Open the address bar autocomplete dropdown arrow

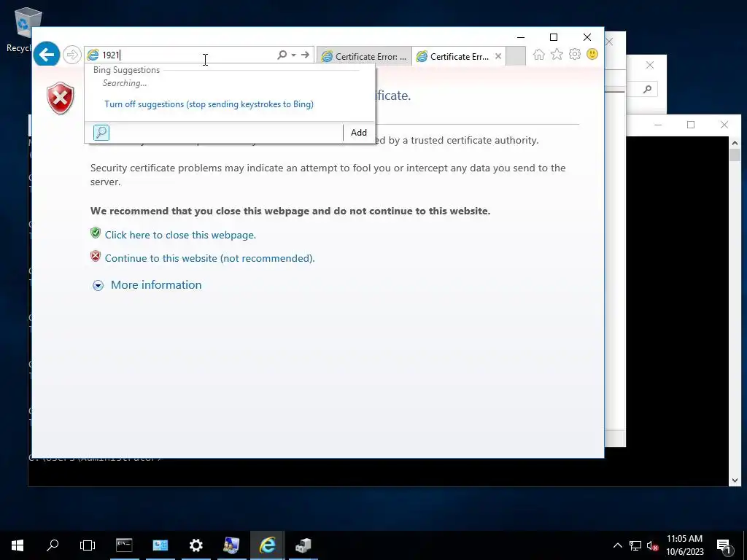point(293,55)
